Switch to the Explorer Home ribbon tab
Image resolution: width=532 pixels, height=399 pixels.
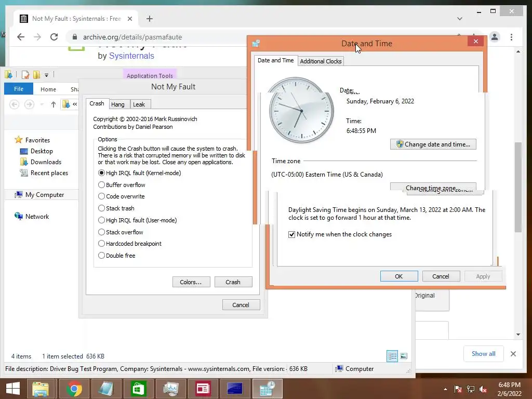(x=48, y=89)
